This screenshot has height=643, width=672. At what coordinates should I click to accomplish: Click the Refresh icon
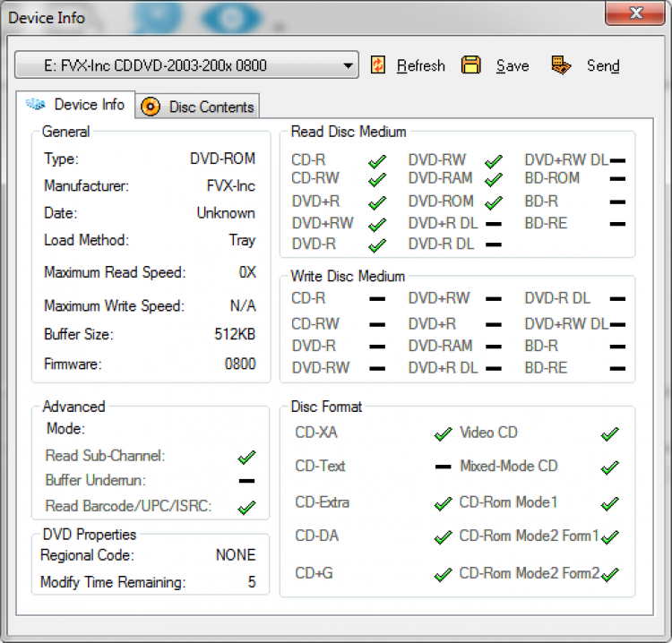377,65
